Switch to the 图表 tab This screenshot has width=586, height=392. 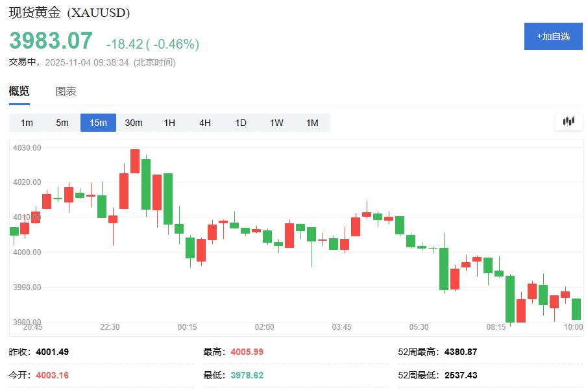point(66,92)
